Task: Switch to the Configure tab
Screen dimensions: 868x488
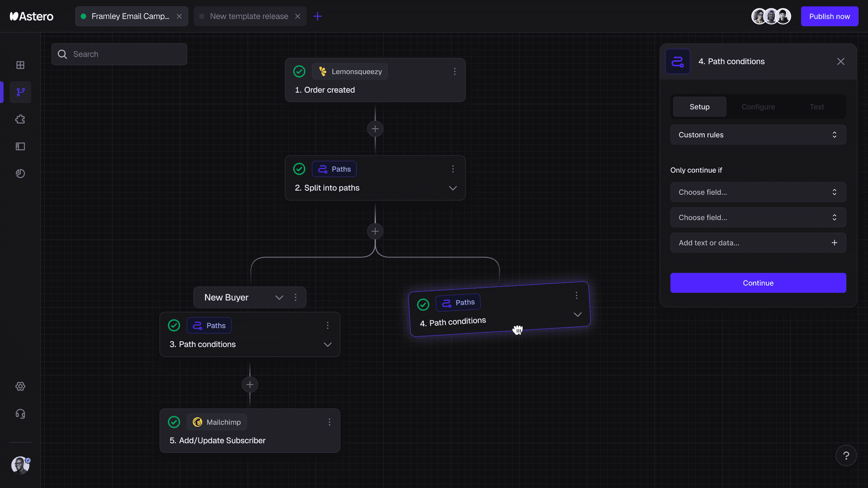Action: click(x=758, y=107)
